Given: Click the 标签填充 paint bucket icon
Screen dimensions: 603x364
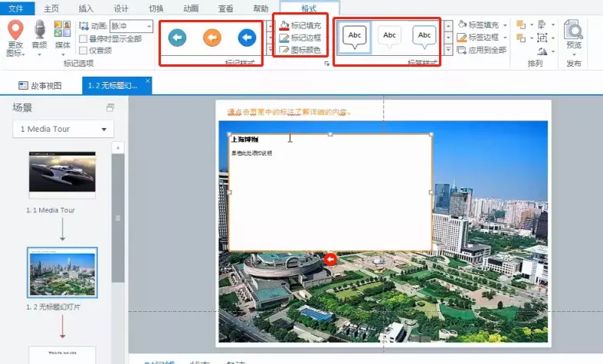Looking at the screenshot, I should coord(462,25).
